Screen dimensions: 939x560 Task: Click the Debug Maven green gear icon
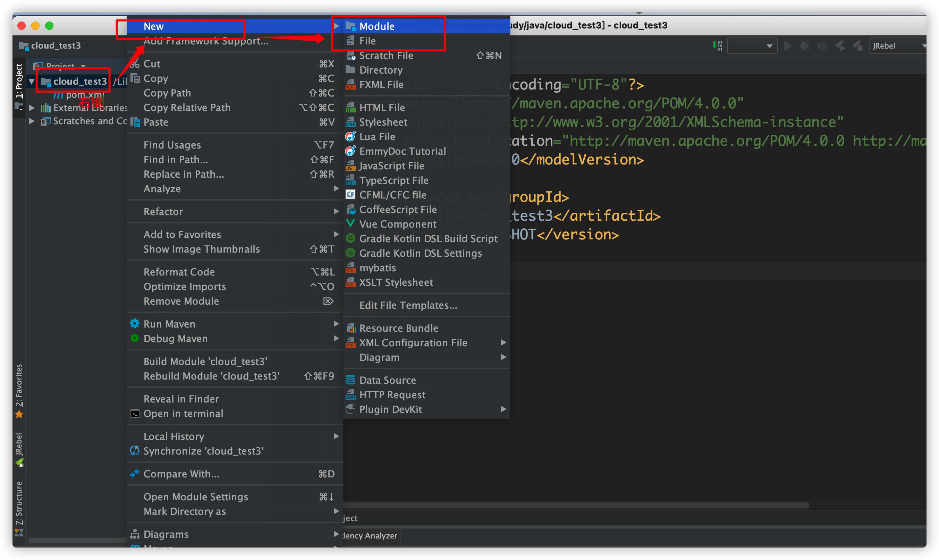[x=135, y=339]
